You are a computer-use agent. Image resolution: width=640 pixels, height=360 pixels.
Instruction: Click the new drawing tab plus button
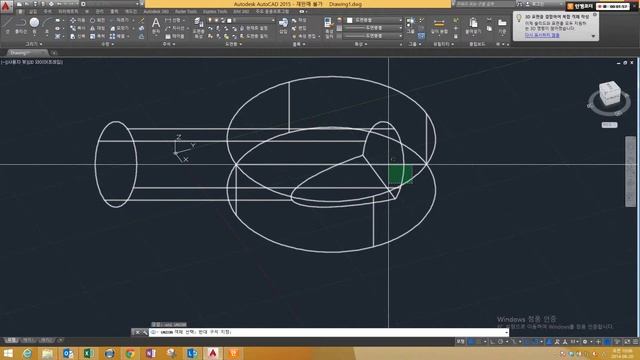pyautogui.click(x=54, y=53)
